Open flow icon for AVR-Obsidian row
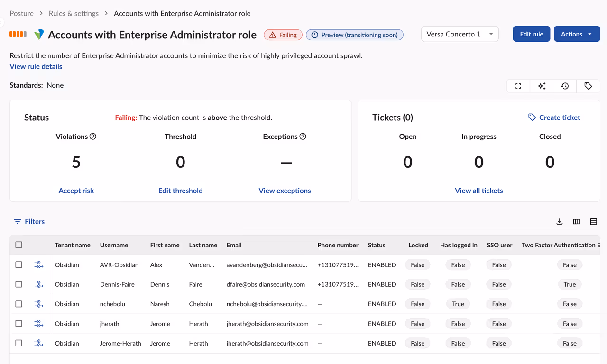This screenshot has height=364, width=607. pyautogui.click(x=39, y=265)
